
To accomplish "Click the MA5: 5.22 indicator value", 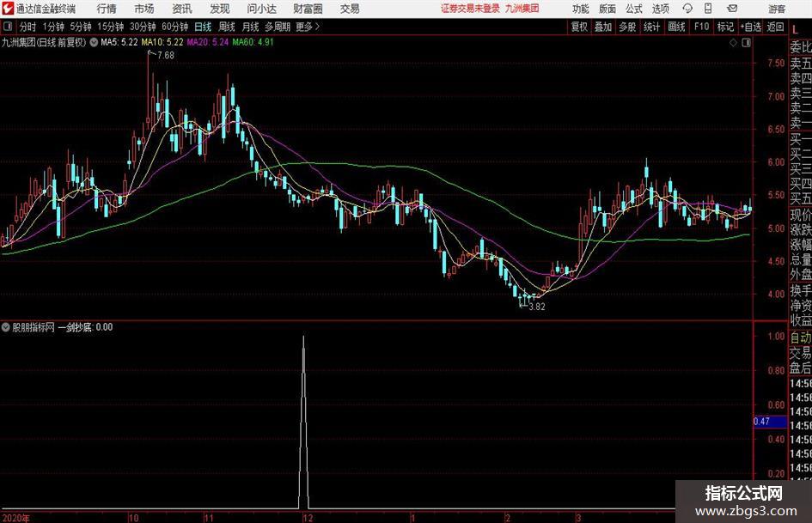I will (119, 42).
